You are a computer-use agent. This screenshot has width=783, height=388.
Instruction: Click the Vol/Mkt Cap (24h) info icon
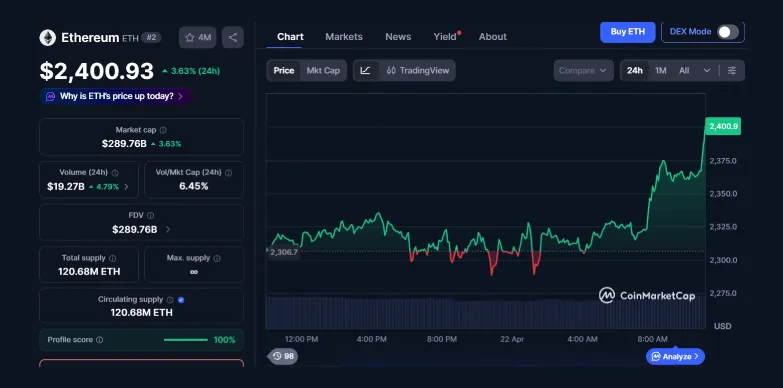[x=228, y=173]
